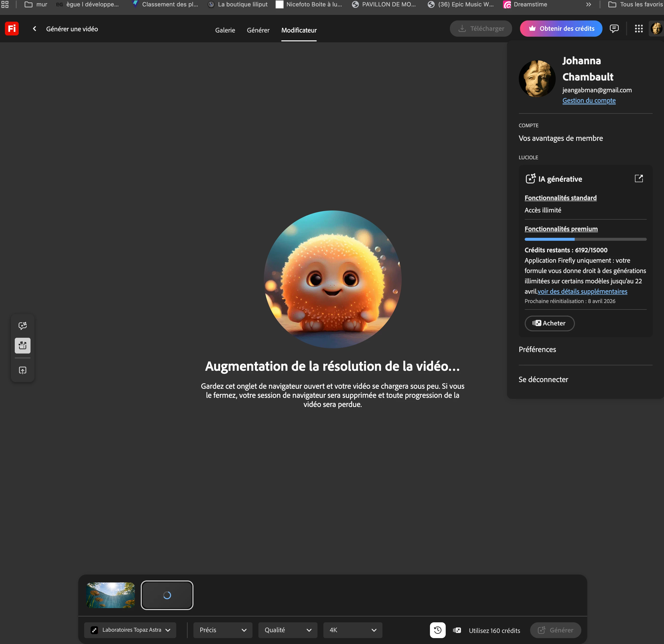Click the Adobe Firefly logo icon
This screenshot has height=644, width=664.
pyautogui.click(x=12, y=29)
